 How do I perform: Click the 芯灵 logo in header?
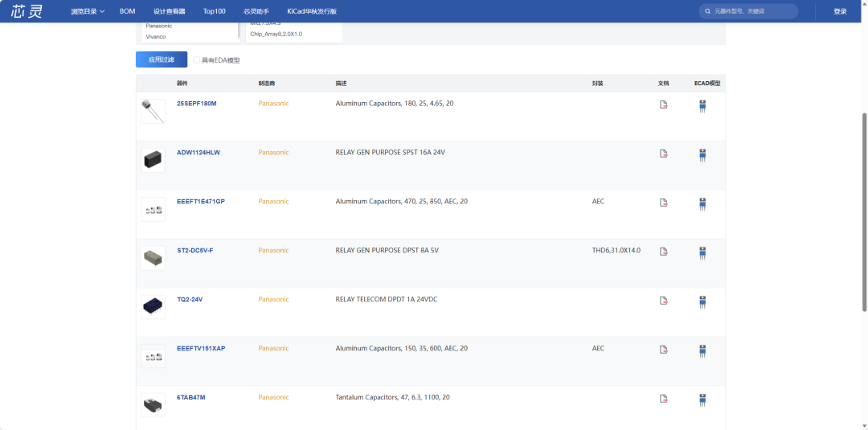(27, 11)
